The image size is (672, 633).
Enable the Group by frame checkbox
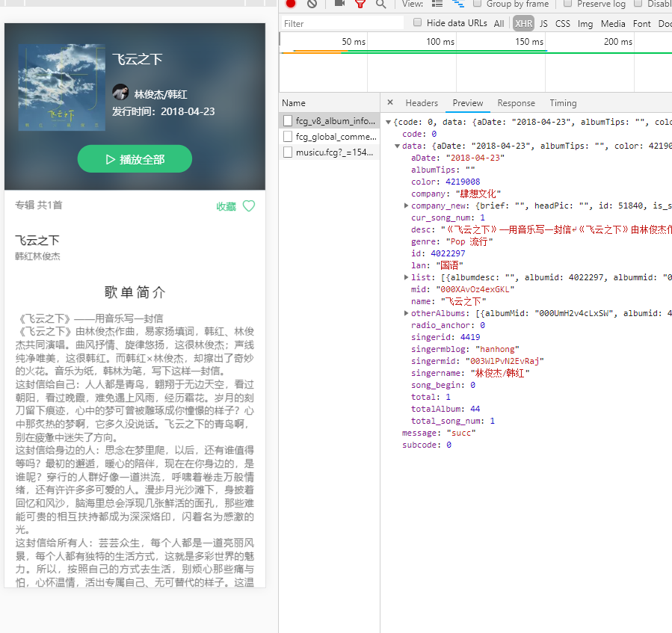point(477,4)
